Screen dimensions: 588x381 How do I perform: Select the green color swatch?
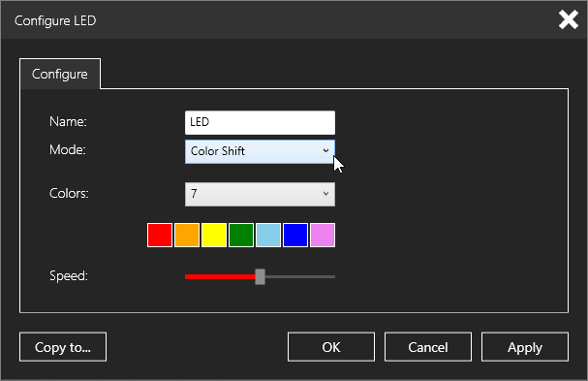[241, 235]
